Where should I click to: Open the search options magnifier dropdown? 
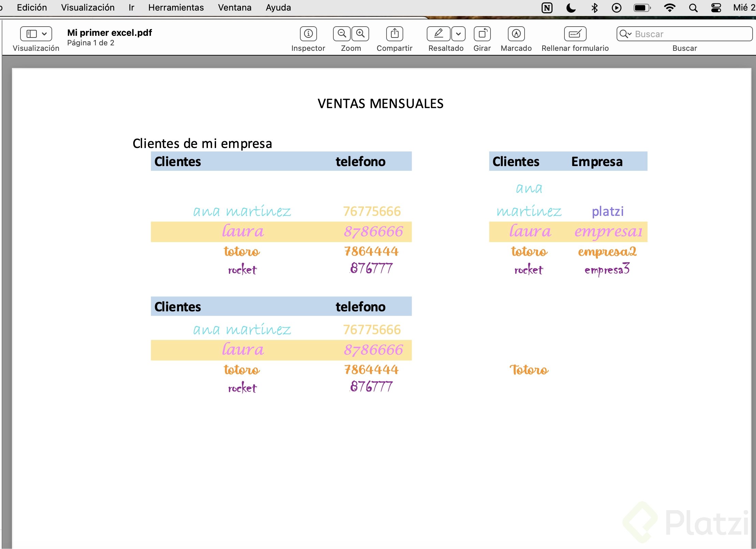625,34
